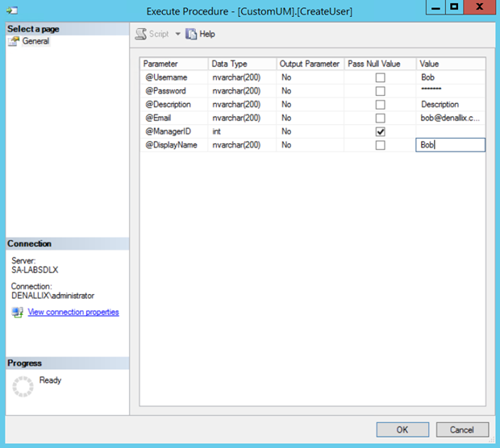Check Pass Null Value for @Username
The image size is (500, 448).
tap(380, 77)
